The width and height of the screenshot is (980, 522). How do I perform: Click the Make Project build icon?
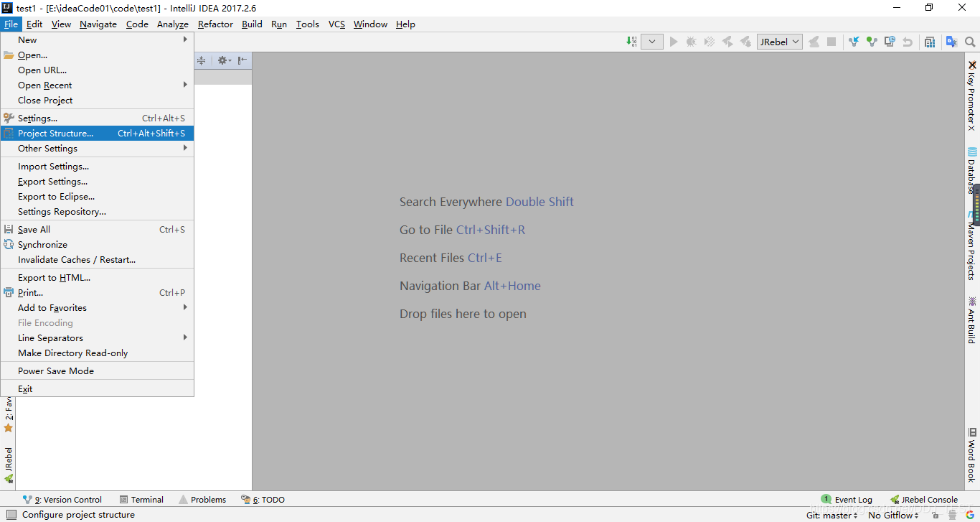coord(631,42)
